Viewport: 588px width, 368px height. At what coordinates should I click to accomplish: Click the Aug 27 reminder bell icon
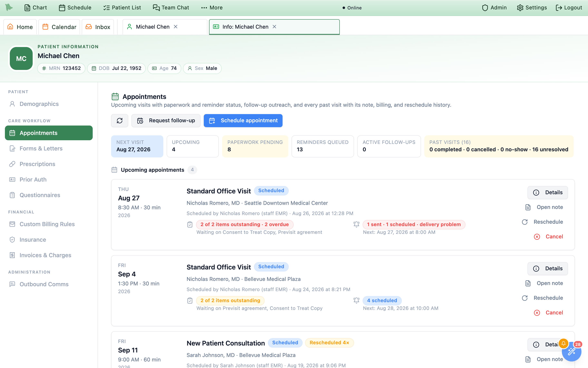click(x=356, y=224)
